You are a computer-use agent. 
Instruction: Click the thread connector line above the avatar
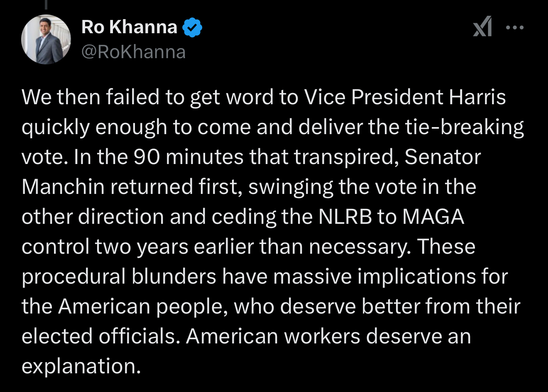(46, 4)
